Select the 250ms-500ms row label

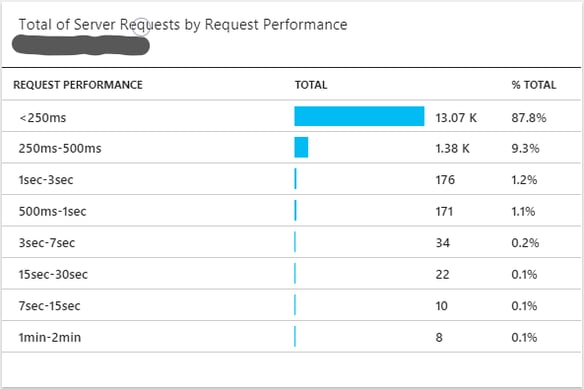click(60, 148)
